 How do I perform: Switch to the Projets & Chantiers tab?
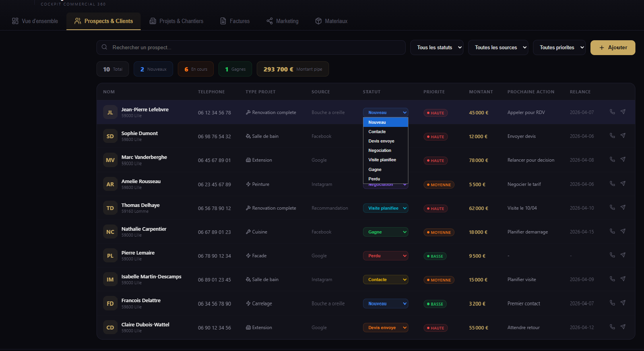[176, 21]
